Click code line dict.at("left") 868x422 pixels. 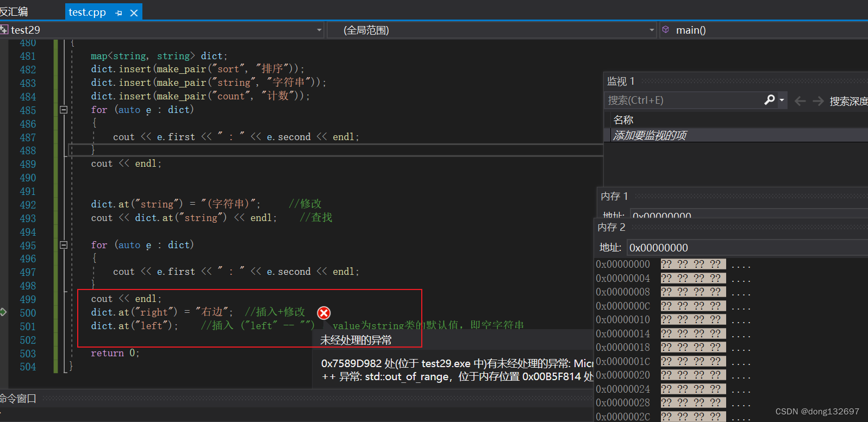click(x=134, y=326)
